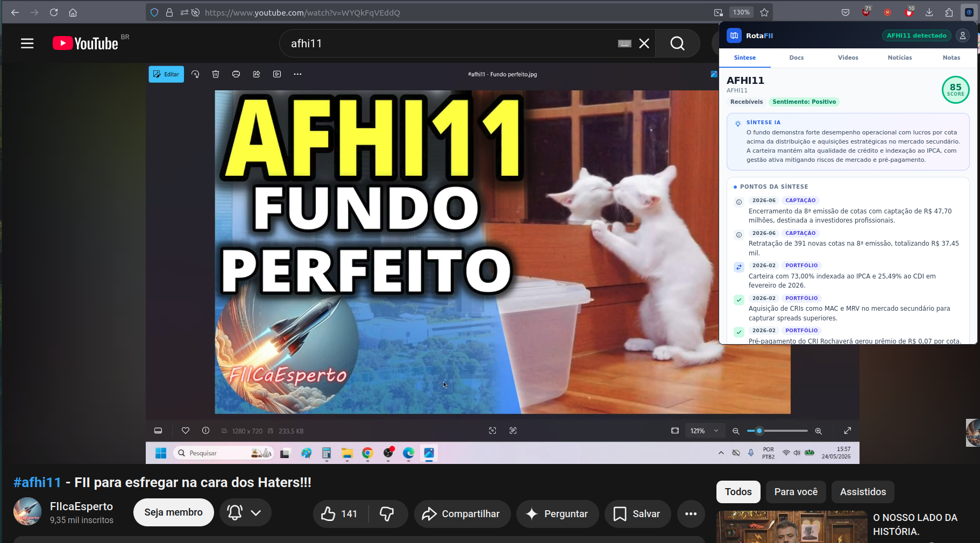Open the #afhi11 hashtag link in the title

pyautogui.click(x=37, y=482)
